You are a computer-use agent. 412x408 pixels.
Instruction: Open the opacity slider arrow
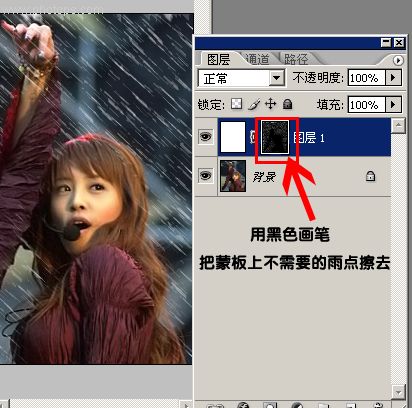[393, 78]
